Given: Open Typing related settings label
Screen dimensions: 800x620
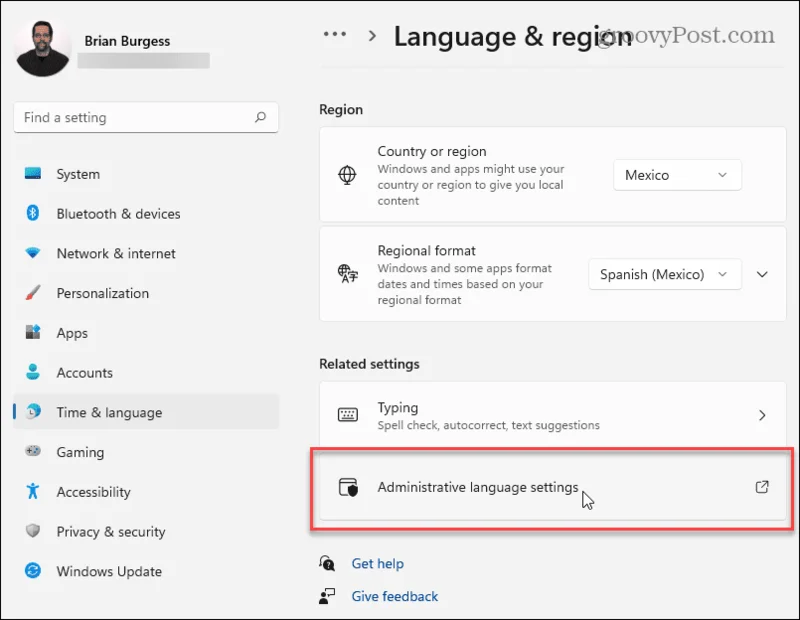Looking at the screenshot, I should (x=397, y=407).
